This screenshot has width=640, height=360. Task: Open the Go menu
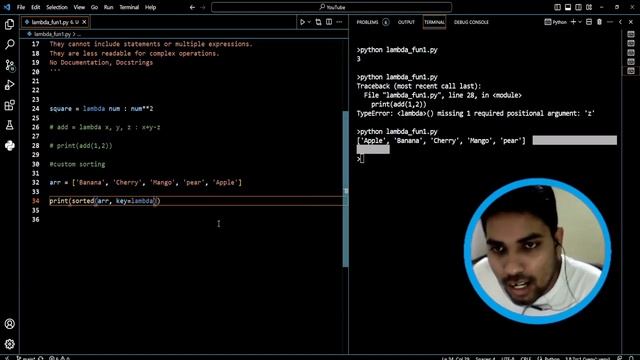pos(94,7)
